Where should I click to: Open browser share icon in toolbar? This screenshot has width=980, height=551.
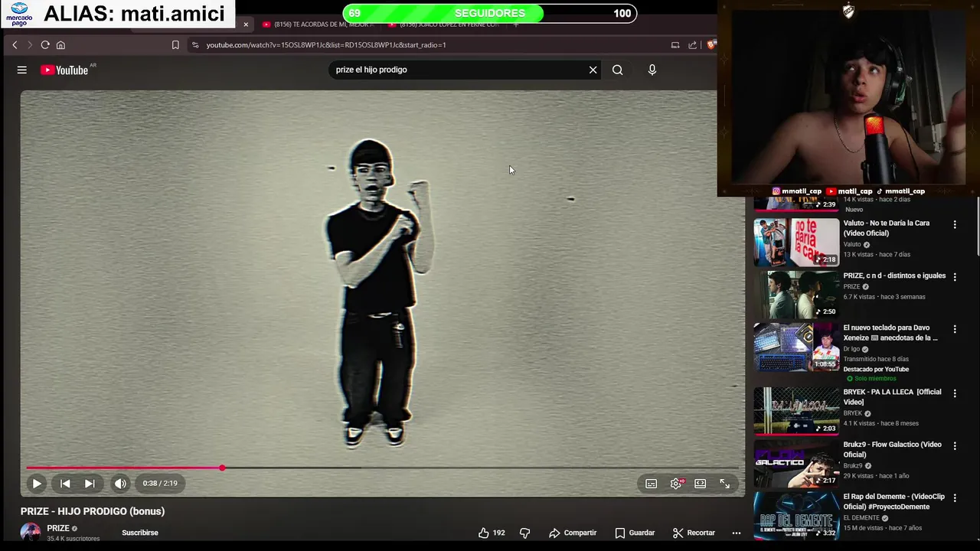point(692,45)
